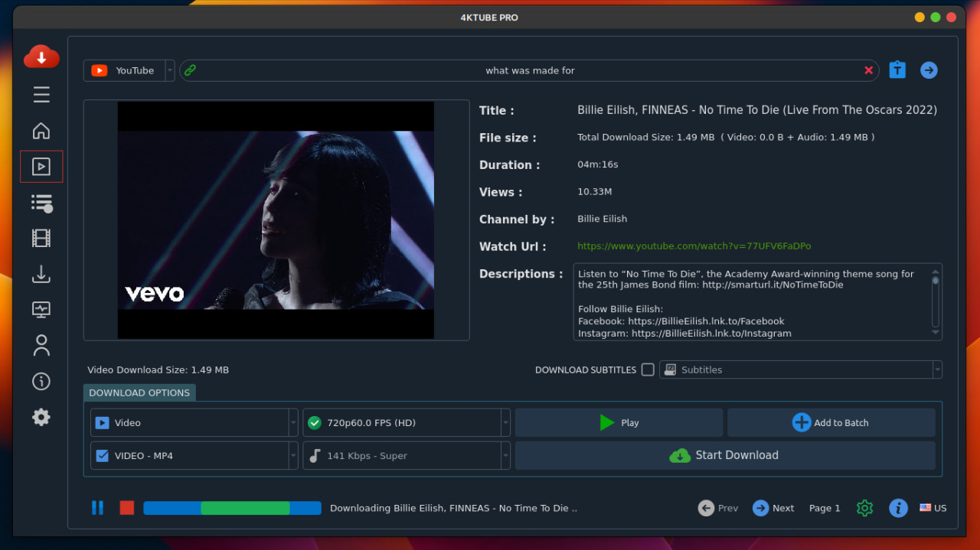Open the downloads tray sidebar icon
The width and height of the screenshot is (980, 550).
click(x=41, y=274)
